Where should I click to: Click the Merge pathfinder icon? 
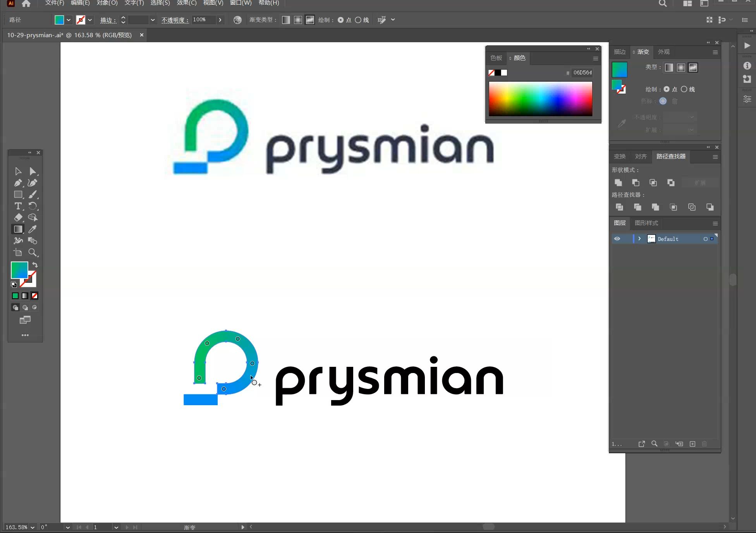(655, 207)
